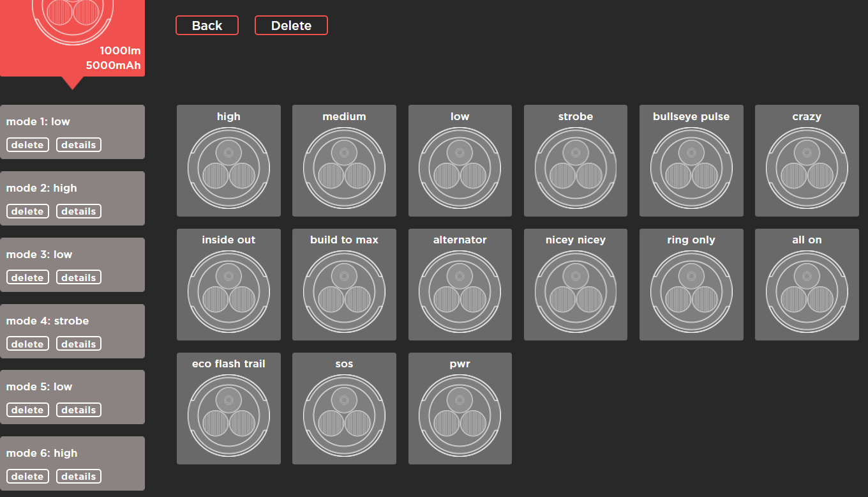This screenshot has width=868, height=497.
Task: Choose the build to max icon
Action: tap(344, 291)
